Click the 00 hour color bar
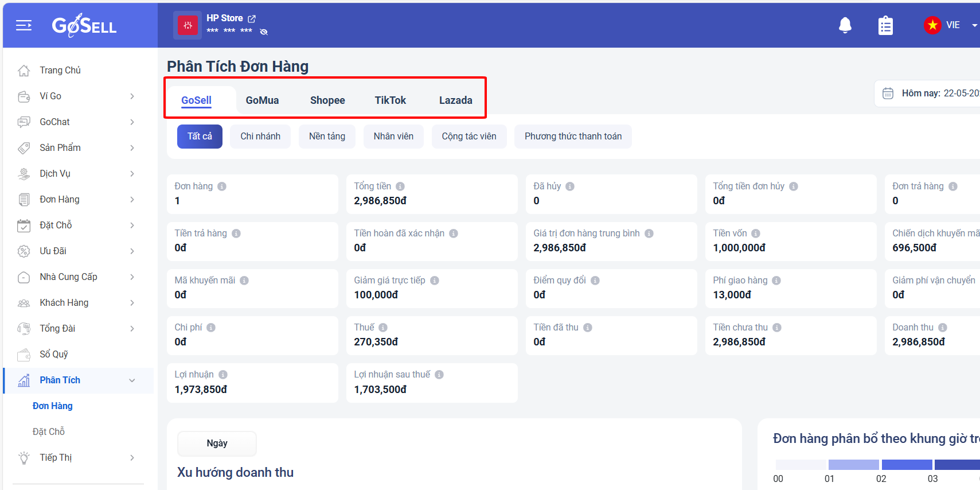 801,465
